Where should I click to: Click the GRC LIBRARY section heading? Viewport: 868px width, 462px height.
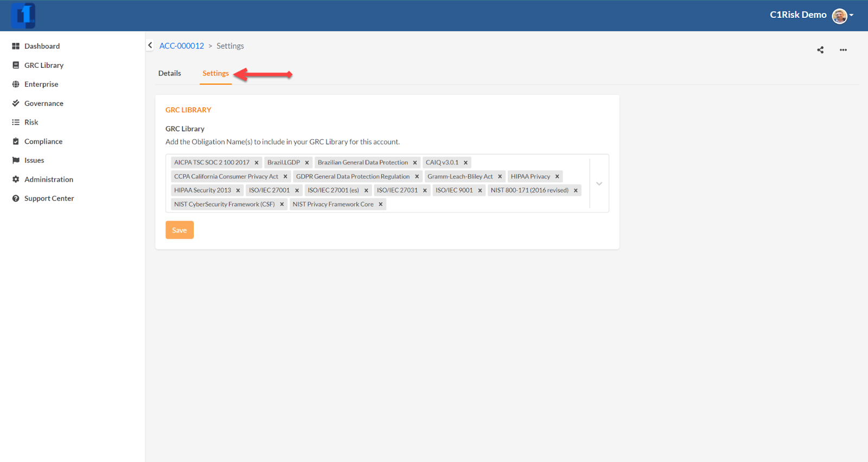188,110
